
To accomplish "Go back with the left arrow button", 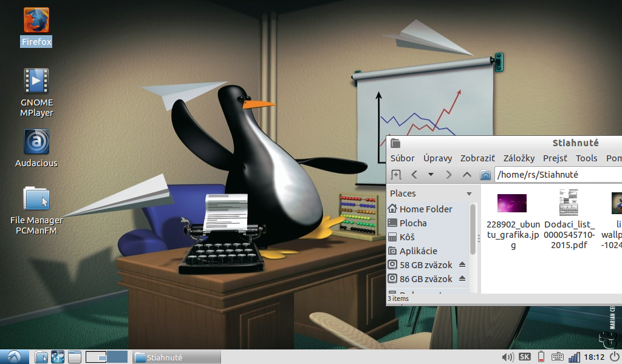I will (x=414, y=175).
